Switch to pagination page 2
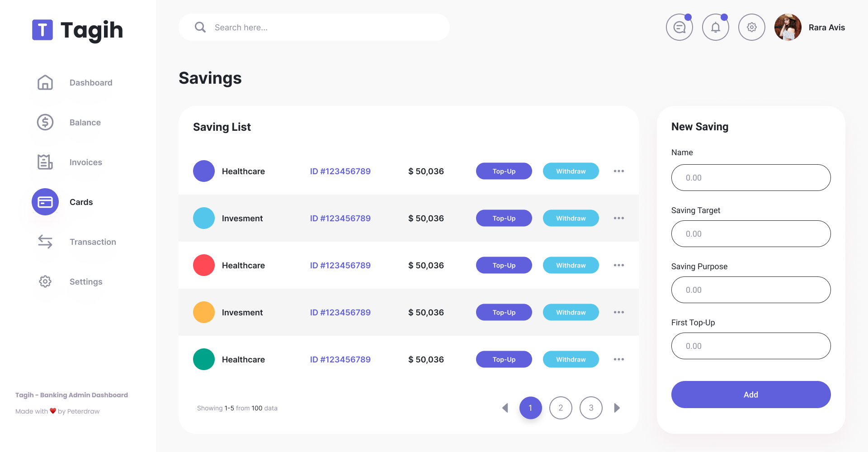Image resolution: width=868 pixels, height=452 pixels. pyautogui.click(x=561, y=408)
